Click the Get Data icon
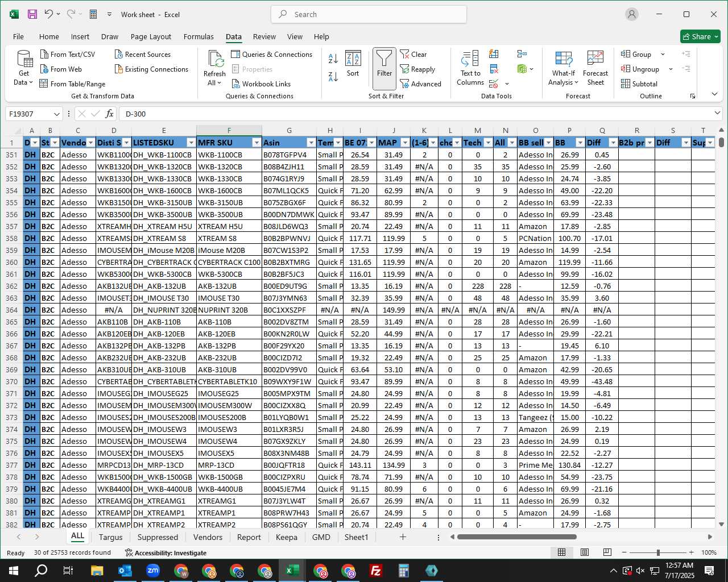 (24, 68)
